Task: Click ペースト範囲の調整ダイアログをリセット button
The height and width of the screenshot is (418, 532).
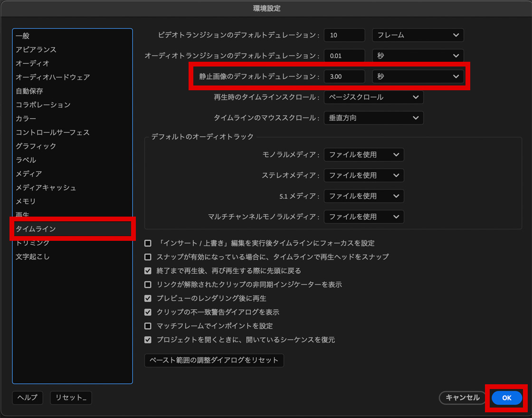Action: pos(214,360)
